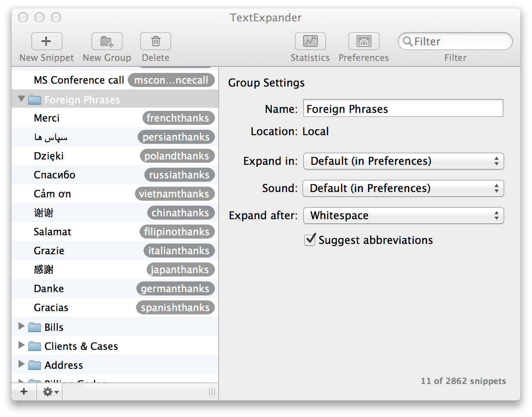Click the chinathanks abbreviation badge

[181, 213]
